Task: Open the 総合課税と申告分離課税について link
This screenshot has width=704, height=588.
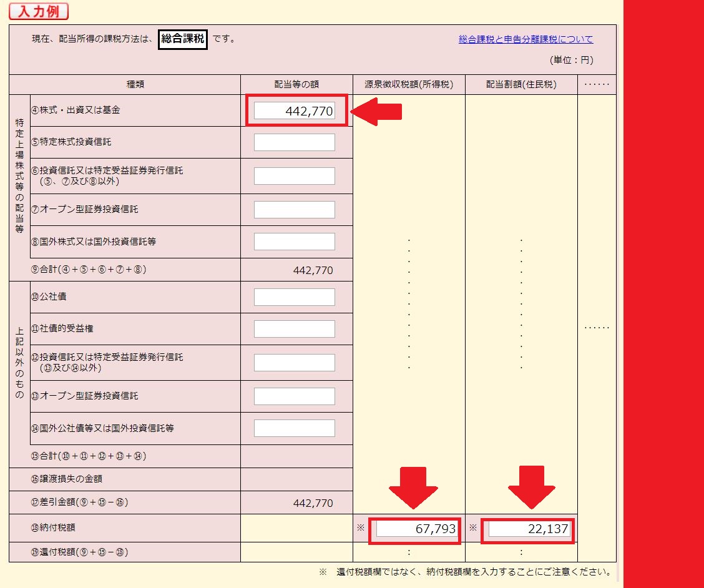Action: [x=526, y=39]
